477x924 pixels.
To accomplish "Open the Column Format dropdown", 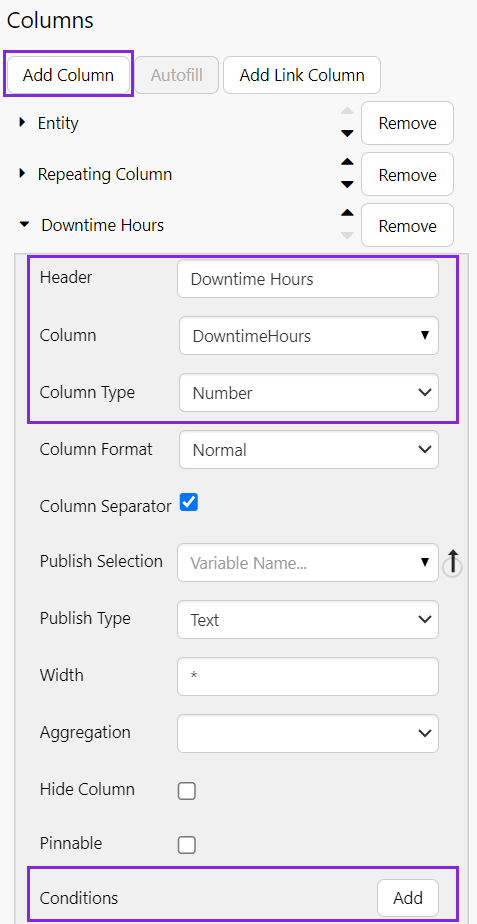I will (x=309, y=450).
